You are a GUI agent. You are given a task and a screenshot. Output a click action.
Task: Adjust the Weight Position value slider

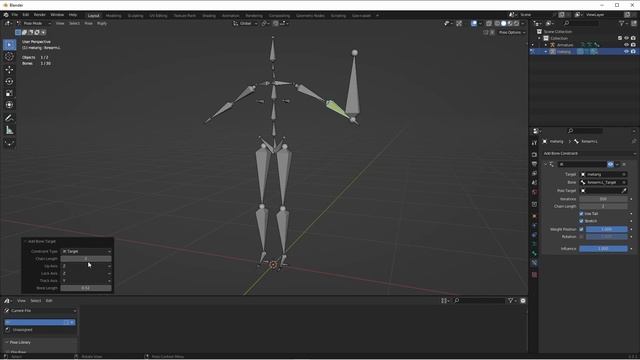(x=607, y=229)
